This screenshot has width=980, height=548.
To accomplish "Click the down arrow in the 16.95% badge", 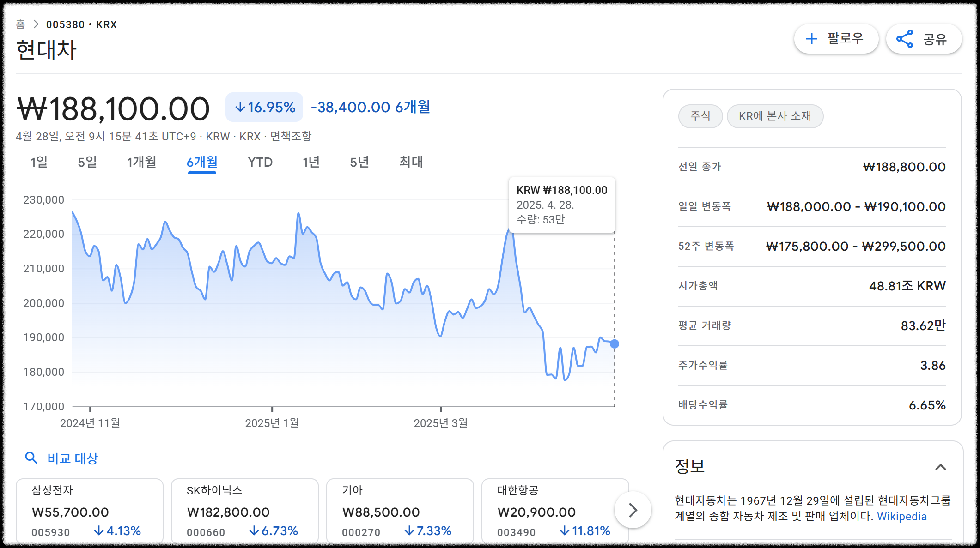I will [x=240, y=108].
